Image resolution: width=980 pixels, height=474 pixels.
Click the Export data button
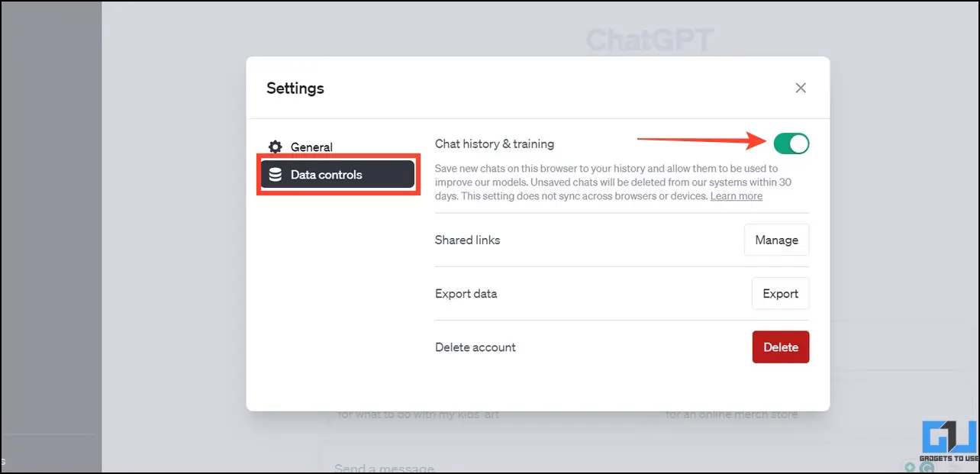coord(780,293)
